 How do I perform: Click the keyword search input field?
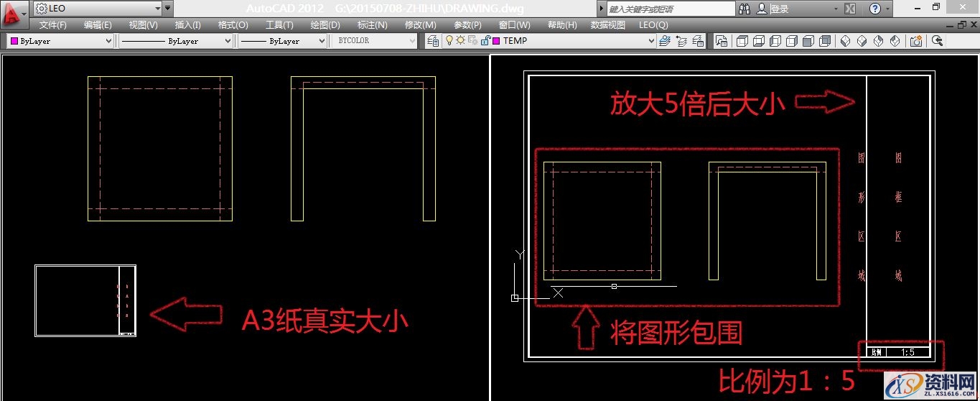(668, 9)
